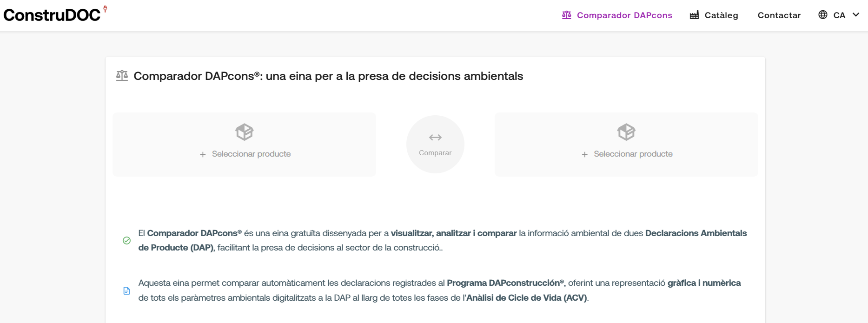Click the green check circle icon

pyautogui.click(x=126, y=240)
